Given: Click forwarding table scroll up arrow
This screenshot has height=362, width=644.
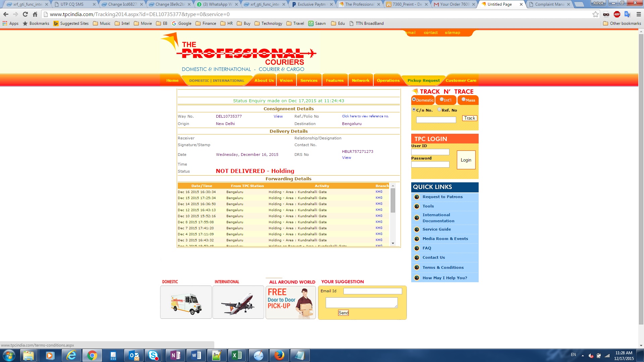Looking at the screenshot, I should click(x=393, y=185).
